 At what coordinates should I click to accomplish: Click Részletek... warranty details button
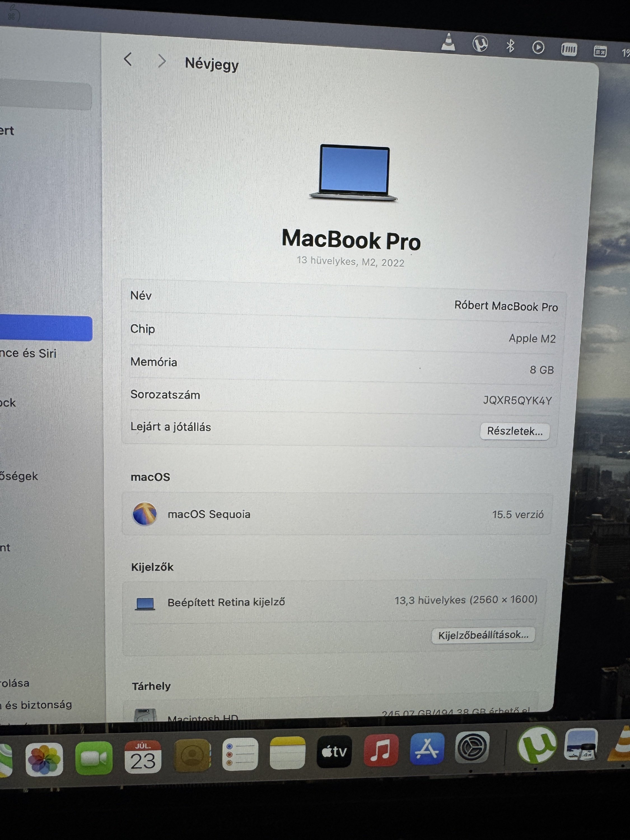tap(515, 431)
